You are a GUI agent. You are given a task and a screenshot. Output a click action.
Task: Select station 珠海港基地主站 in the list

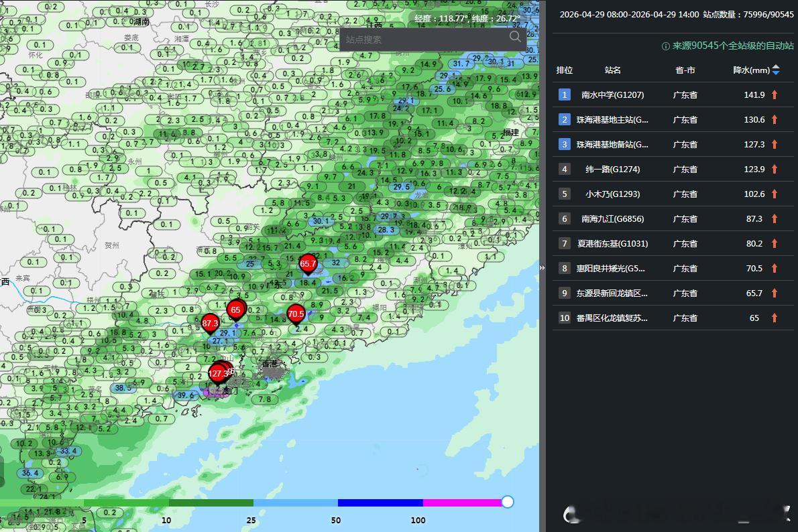(x=612, y=119)
